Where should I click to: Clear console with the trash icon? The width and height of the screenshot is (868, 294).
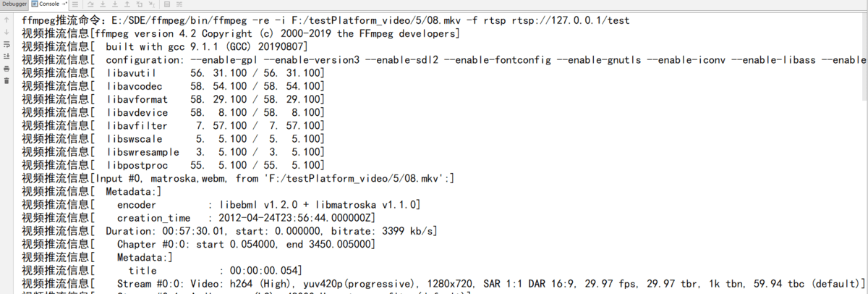[7, 80]
